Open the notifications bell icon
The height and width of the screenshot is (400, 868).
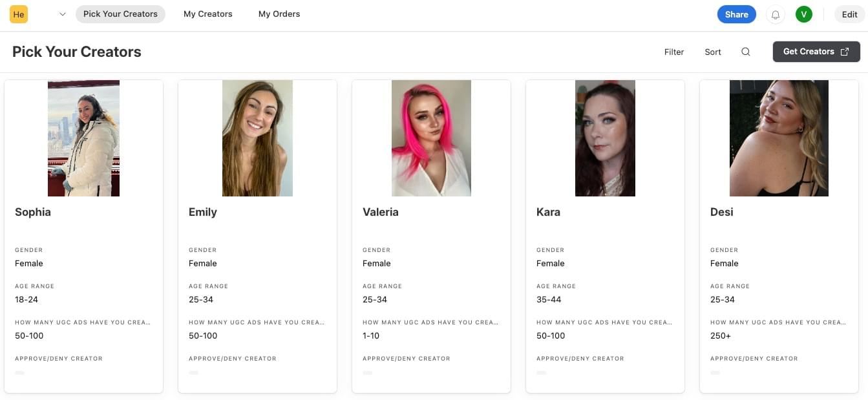776,14
